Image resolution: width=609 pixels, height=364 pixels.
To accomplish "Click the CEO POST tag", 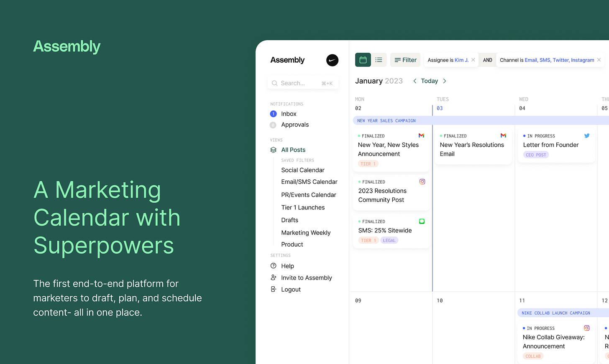I will (536, 155).
